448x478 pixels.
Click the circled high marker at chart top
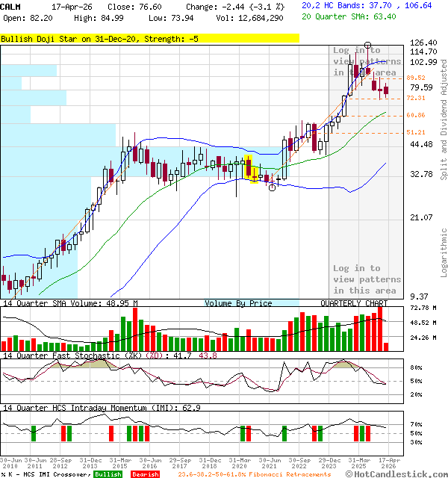point(367,46)
